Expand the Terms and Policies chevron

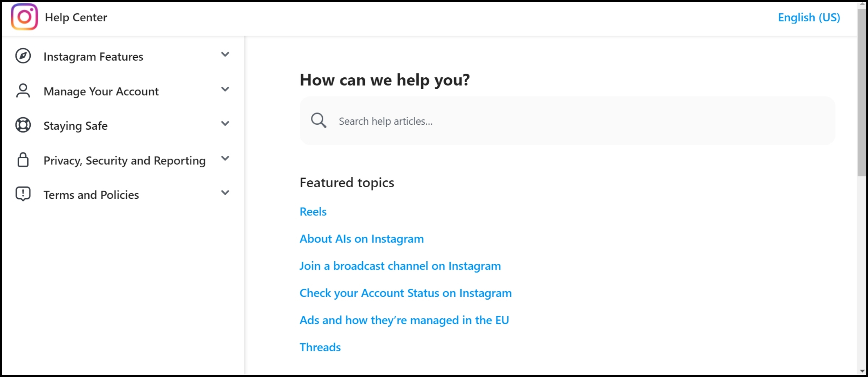(225, 193)
